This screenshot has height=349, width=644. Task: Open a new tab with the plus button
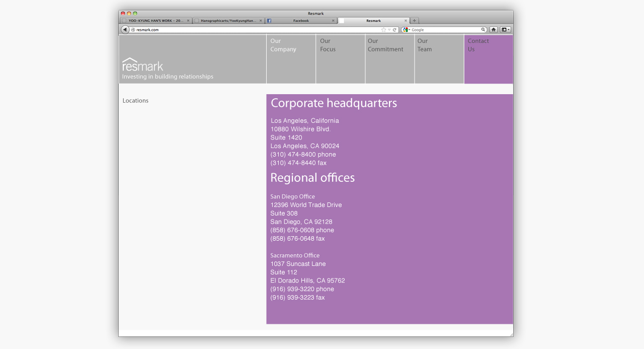[x=414, y=21]
